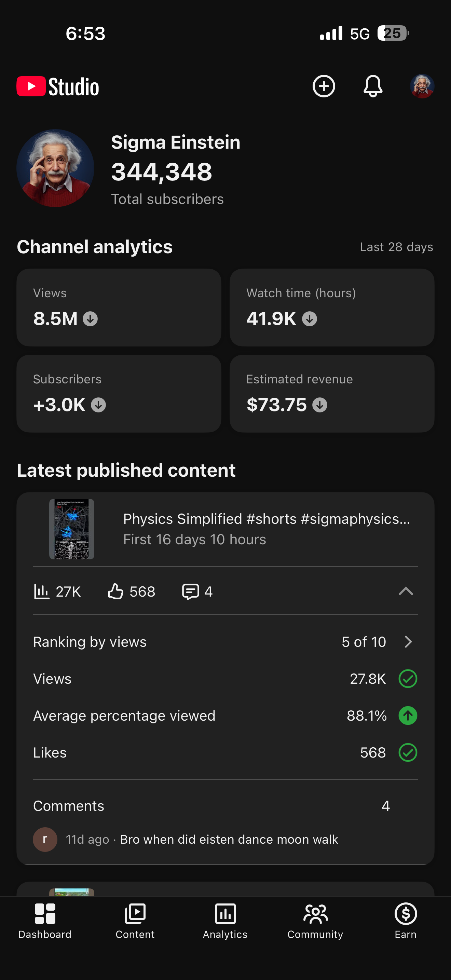The width and height of the screenshot is (451, 980).
Task: Tap the YouTube Studio logo
Action: (58, 87)
